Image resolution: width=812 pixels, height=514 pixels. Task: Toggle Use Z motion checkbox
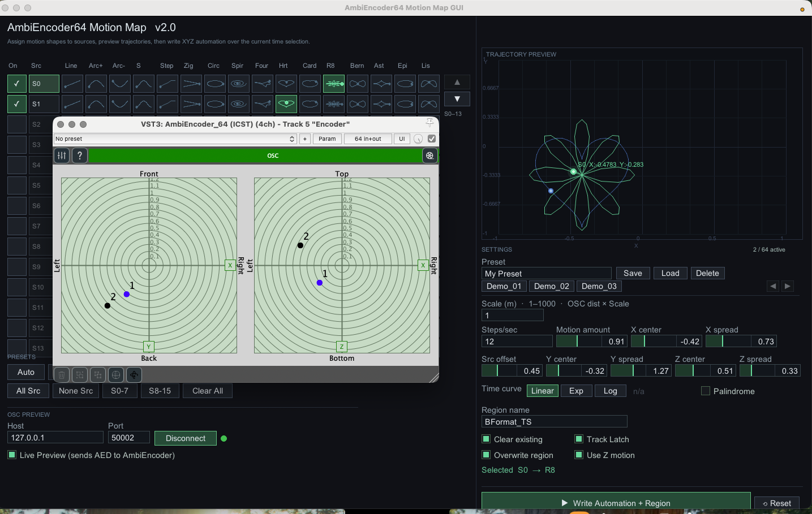tap(579, 455)
